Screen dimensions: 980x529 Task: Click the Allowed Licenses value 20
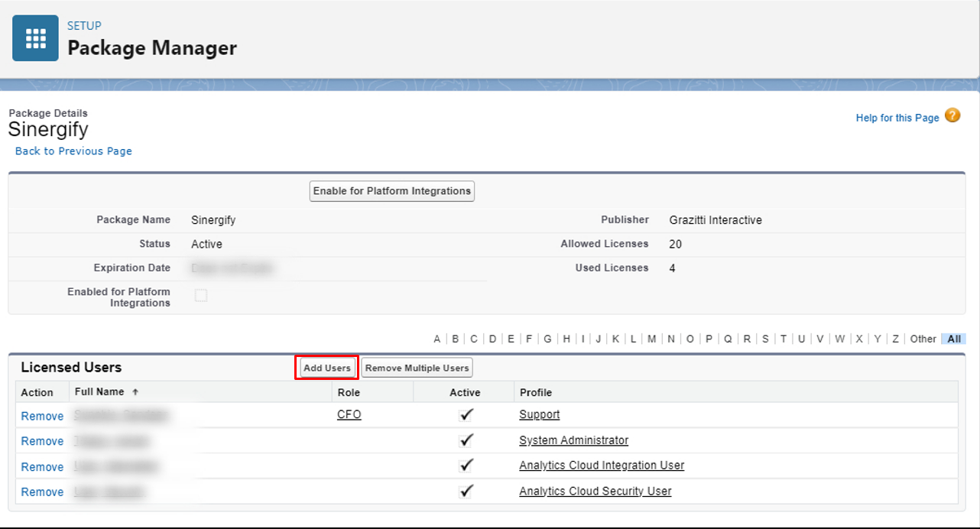[x=675, y=245]
